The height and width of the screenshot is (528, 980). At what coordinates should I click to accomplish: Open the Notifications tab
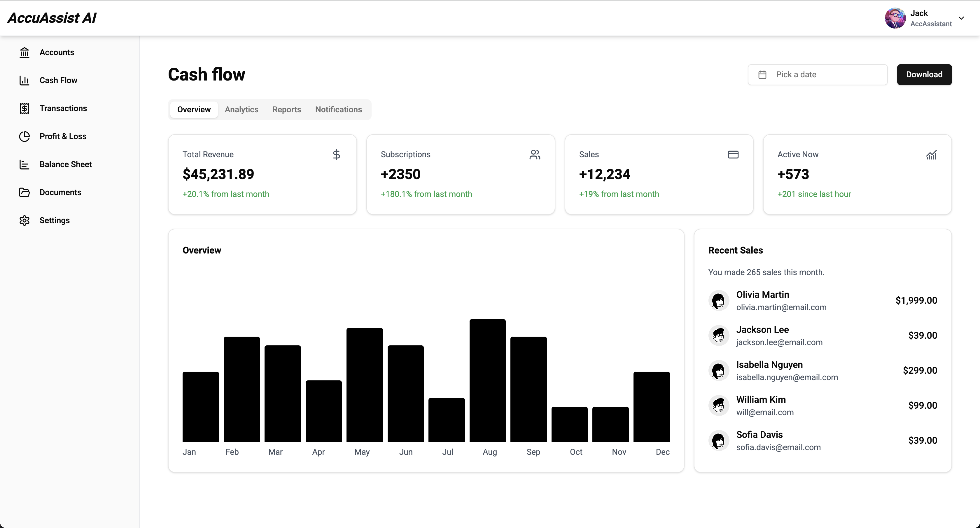tap(339, 110)
